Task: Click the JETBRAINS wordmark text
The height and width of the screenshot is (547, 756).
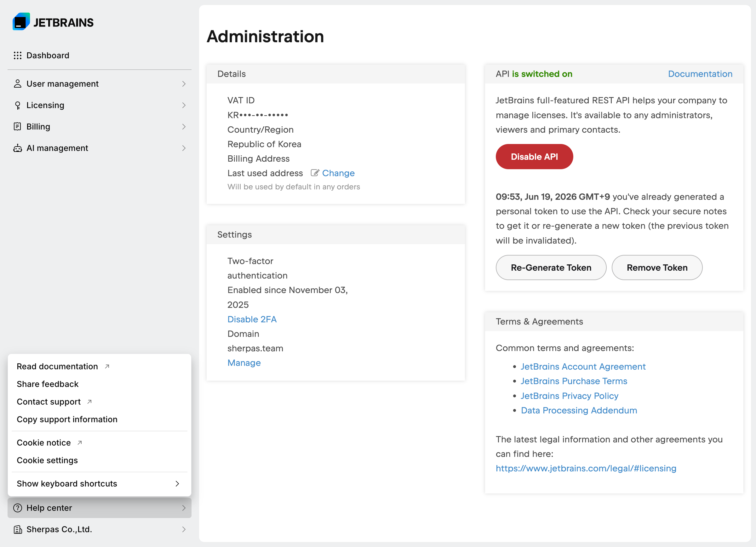Action: [x=64, y=23]
